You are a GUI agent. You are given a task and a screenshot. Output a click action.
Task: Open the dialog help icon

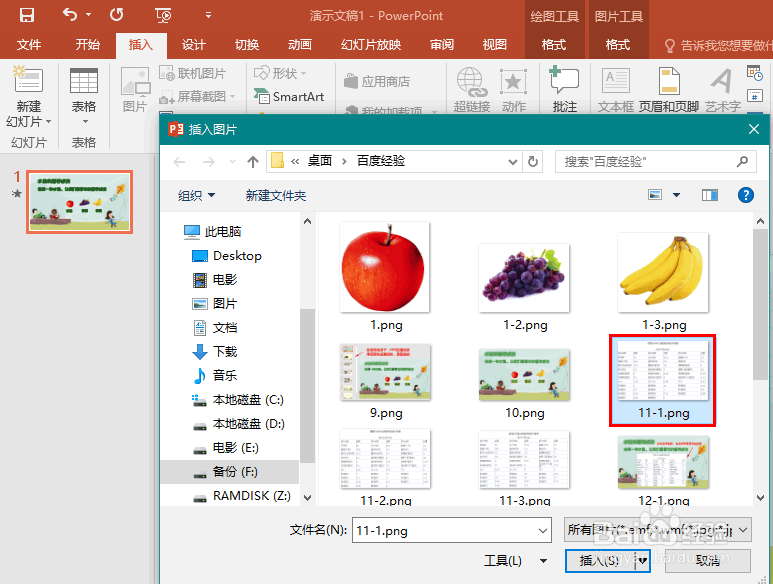point(746,195)
